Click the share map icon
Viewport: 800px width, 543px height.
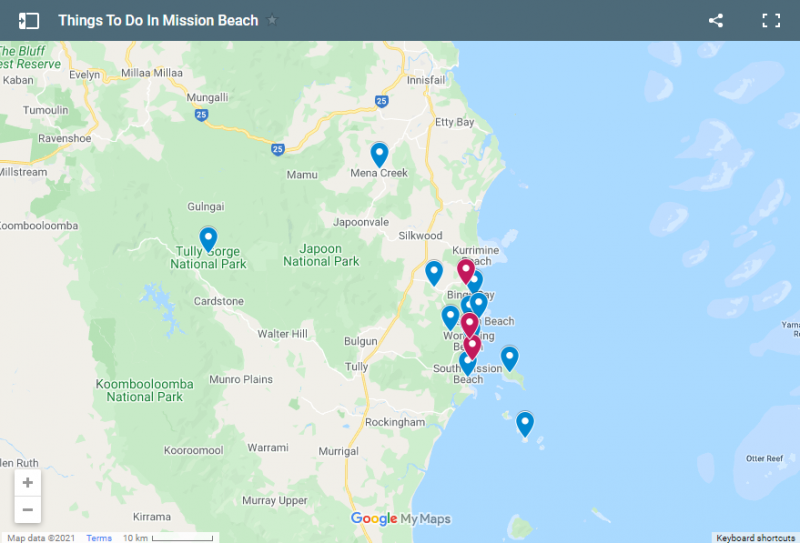point(716,20)
